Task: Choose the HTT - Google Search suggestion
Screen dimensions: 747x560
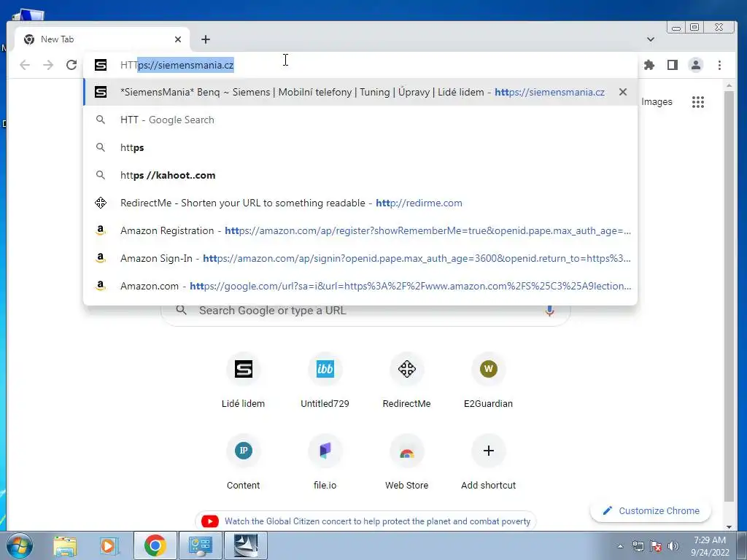Action: pos(360,120)
